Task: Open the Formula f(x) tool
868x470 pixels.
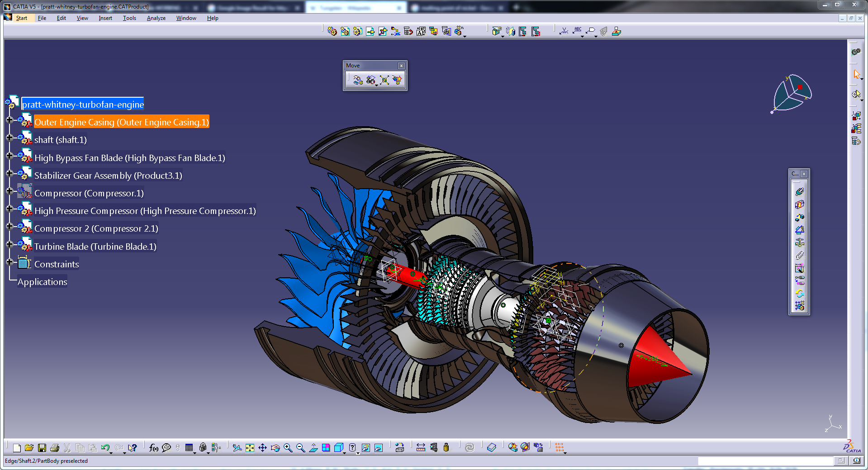Action: point(153,448)
